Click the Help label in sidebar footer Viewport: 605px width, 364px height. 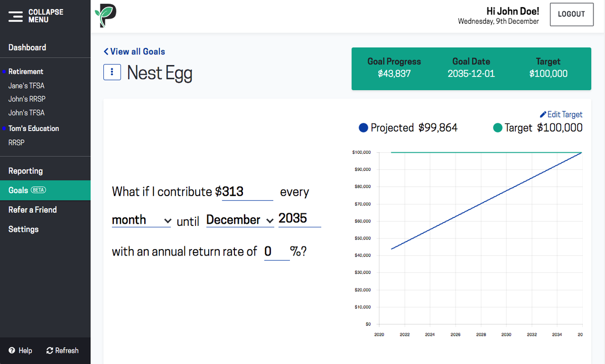tap(25, 350)
